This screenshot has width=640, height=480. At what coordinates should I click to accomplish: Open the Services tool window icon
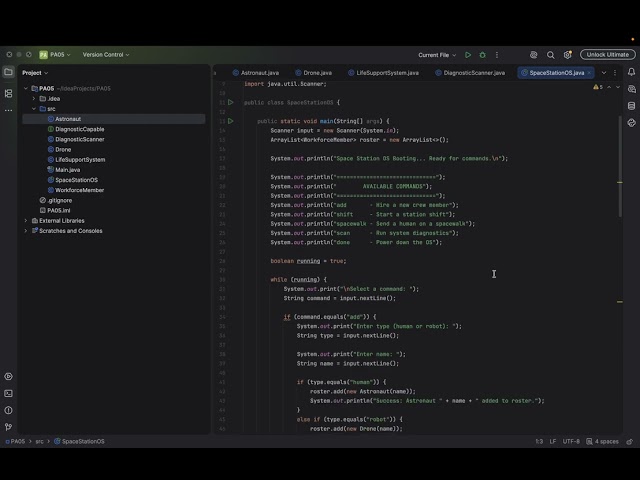click(8, 377)
